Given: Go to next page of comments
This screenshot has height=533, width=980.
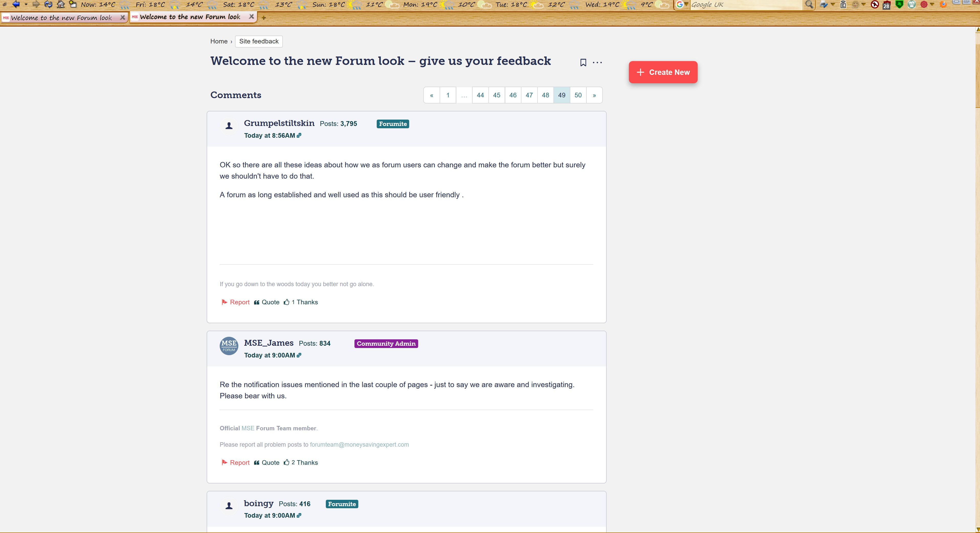Looking at the screenshot, I should tap(594, 95).
